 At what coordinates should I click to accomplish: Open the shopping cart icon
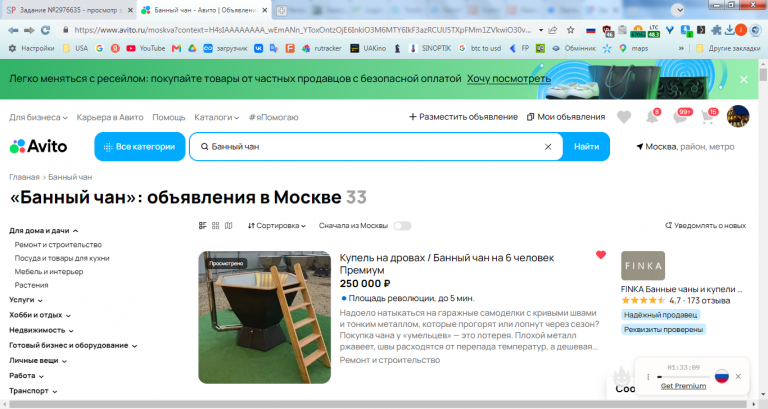coord(708,117)
